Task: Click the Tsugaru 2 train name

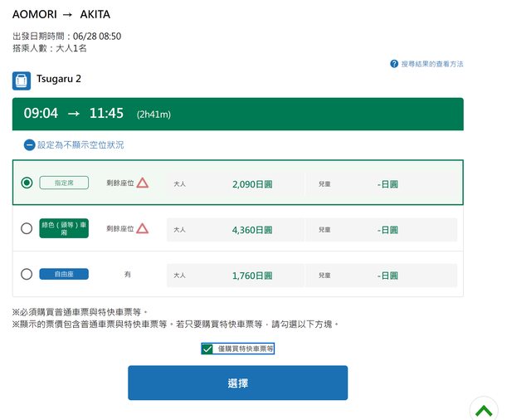Action: (x=59, y=80)
